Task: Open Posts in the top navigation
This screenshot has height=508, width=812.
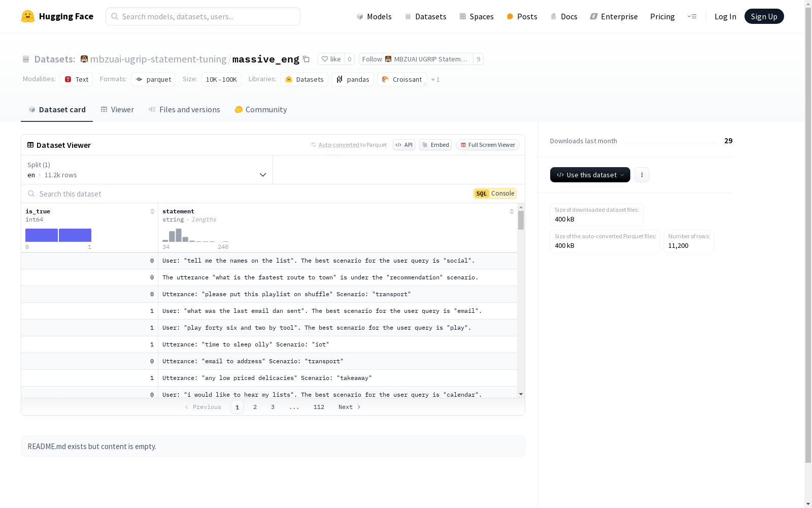Action: tap(522, 16)
